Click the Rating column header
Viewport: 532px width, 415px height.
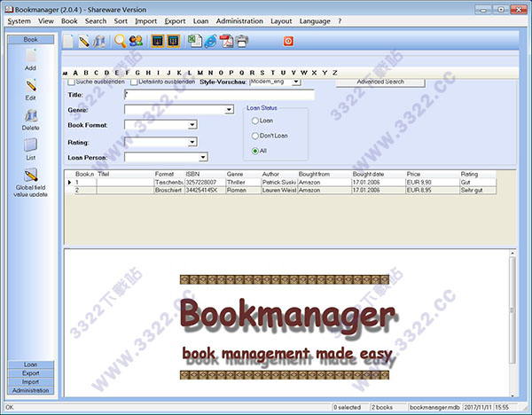tap(478, 174)
